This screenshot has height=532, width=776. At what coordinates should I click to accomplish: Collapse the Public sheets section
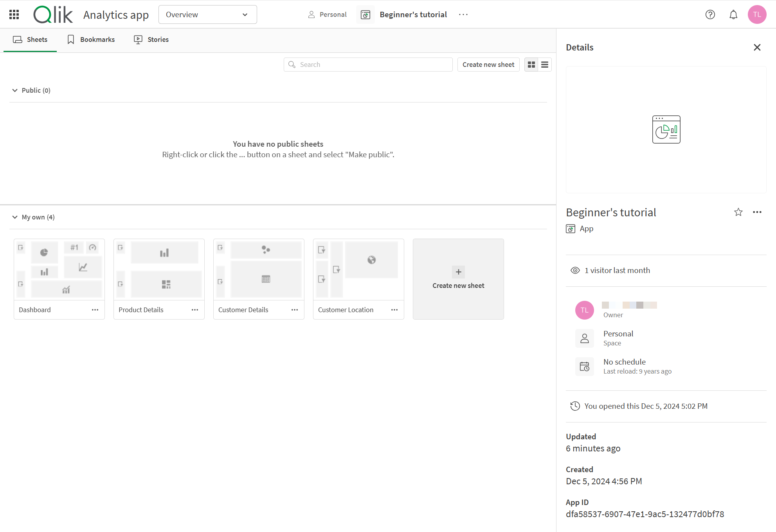coord(15,90)
